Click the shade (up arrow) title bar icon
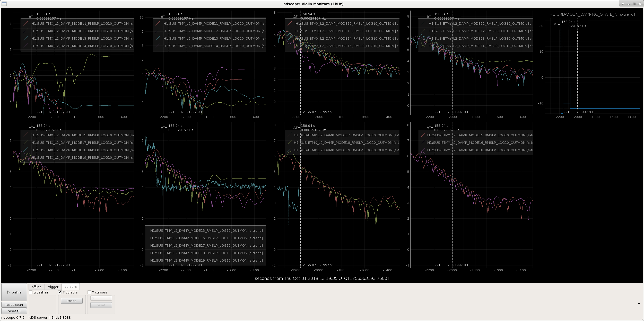Screen dimensions: 644x321 click(623, 4)
